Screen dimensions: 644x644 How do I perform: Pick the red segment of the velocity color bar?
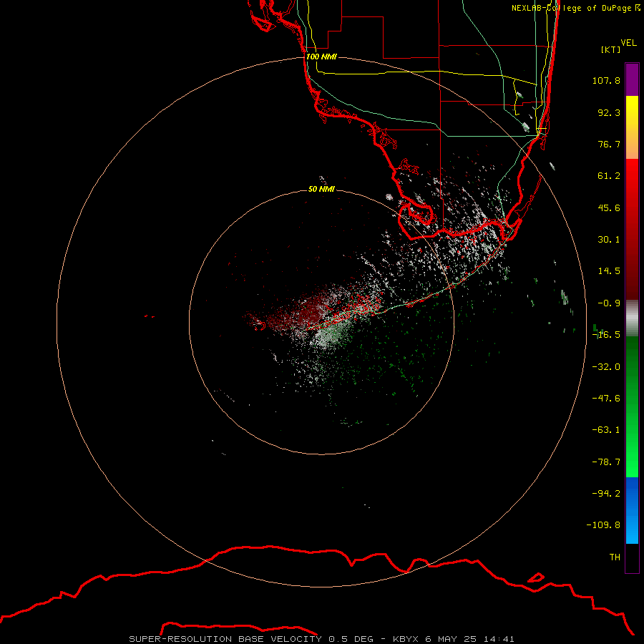pos(632,229)
